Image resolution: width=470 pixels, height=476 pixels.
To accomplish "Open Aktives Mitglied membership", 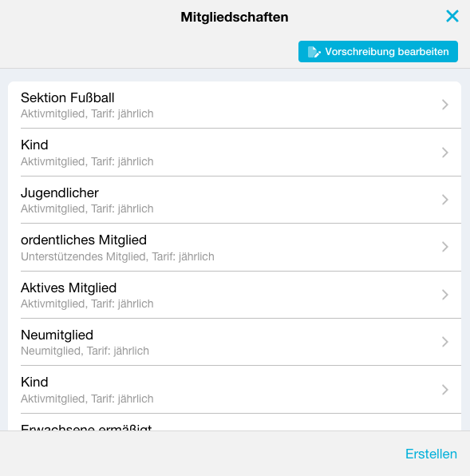I will pos(235,295).
